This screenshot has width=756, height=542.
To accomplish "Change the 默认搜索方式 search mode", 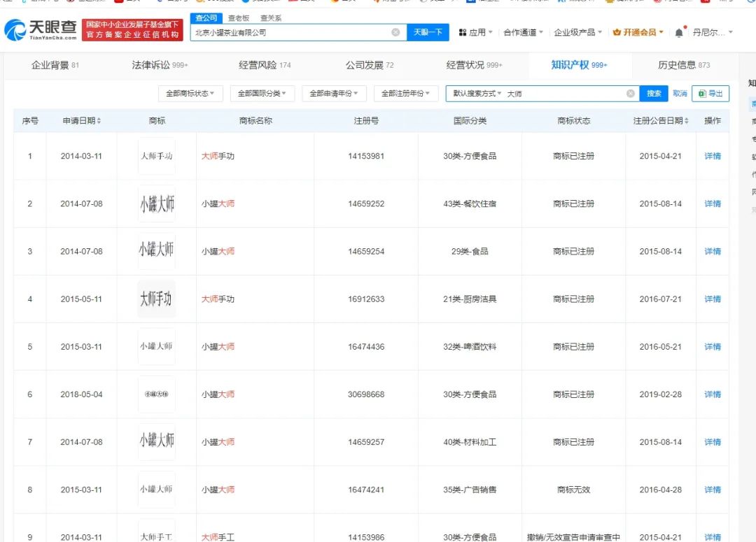I will coord(477,94).
